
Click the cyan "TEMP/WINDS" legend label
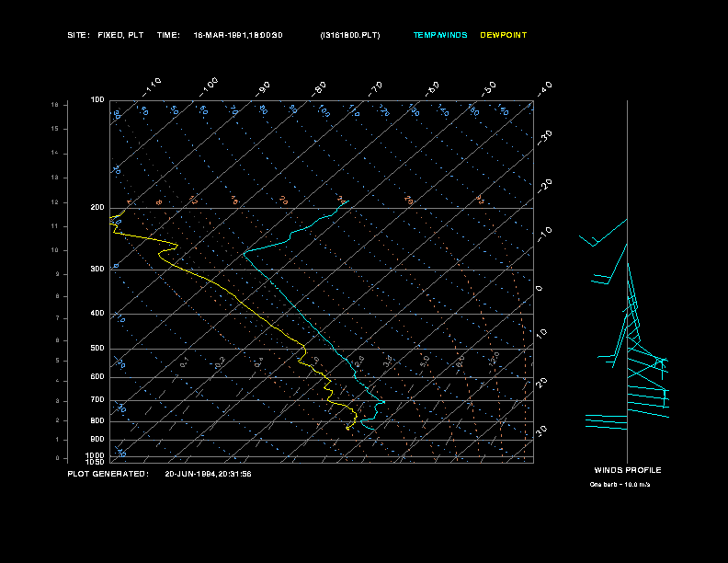pos(440,35)
